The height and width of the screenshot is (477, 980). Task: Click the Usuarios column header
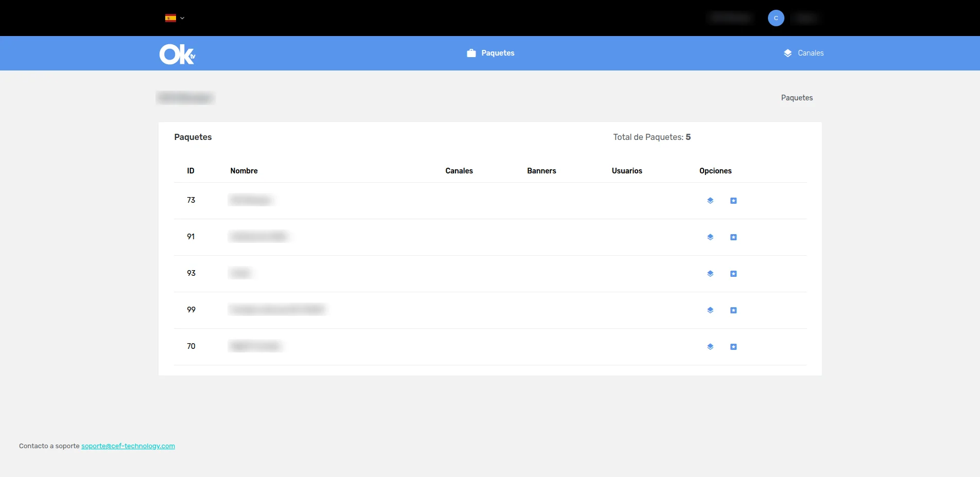(627, 171)
